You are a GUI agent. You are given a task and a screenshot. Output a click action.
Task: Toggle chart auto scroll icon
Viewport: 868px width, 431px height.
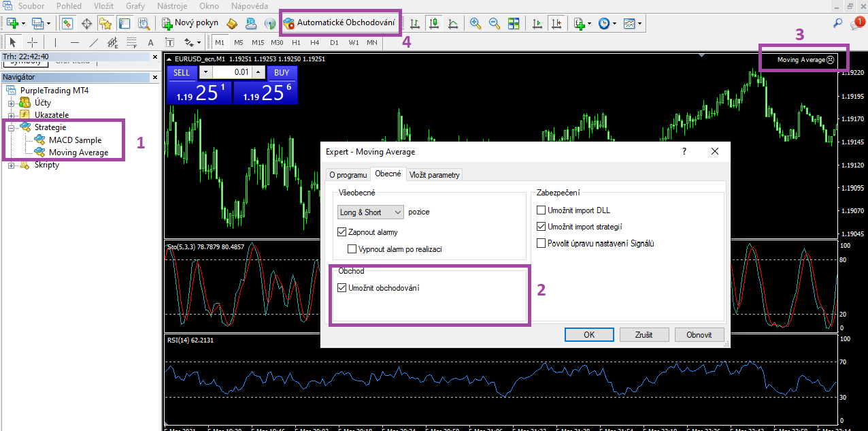537,23
